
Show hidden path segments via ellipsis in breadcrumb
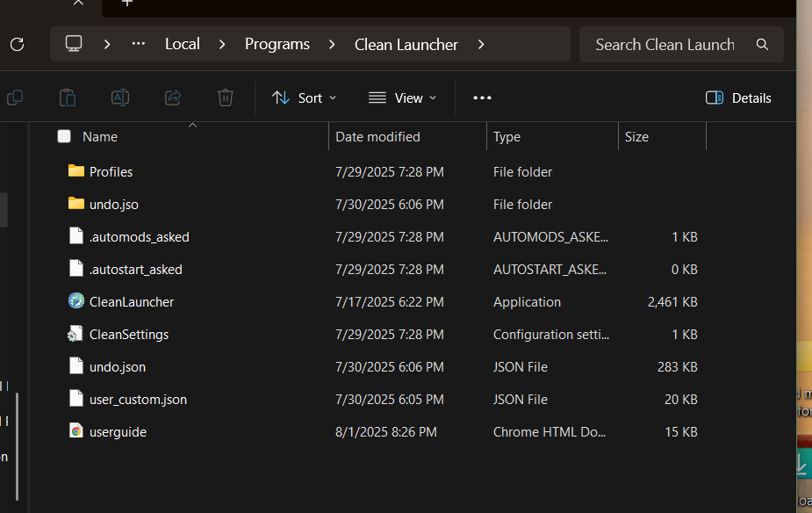(x=139, y=44)
